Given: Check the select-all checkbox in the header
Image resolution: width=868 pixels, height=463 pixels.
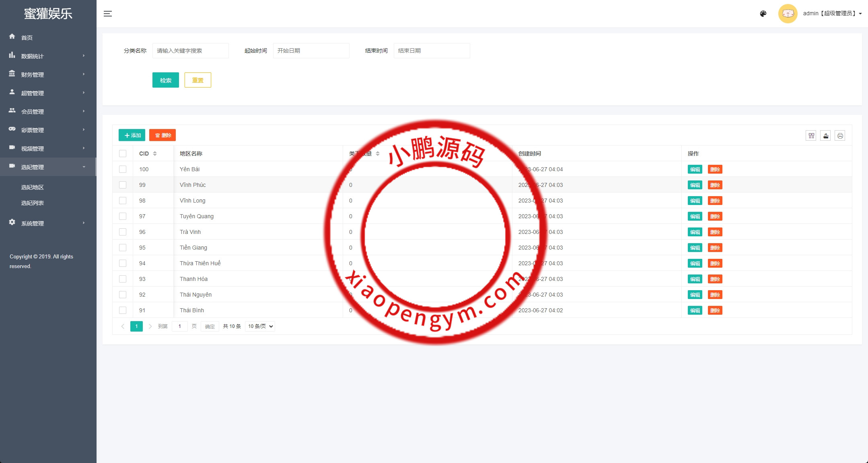Looking at the screenshot, I should click(x=123, y=154).
